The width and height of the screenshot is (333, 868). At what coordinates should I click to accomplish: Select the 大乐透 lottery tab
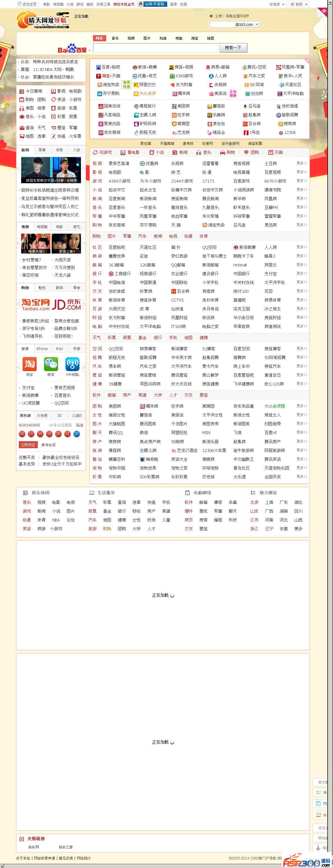point(42,415)
